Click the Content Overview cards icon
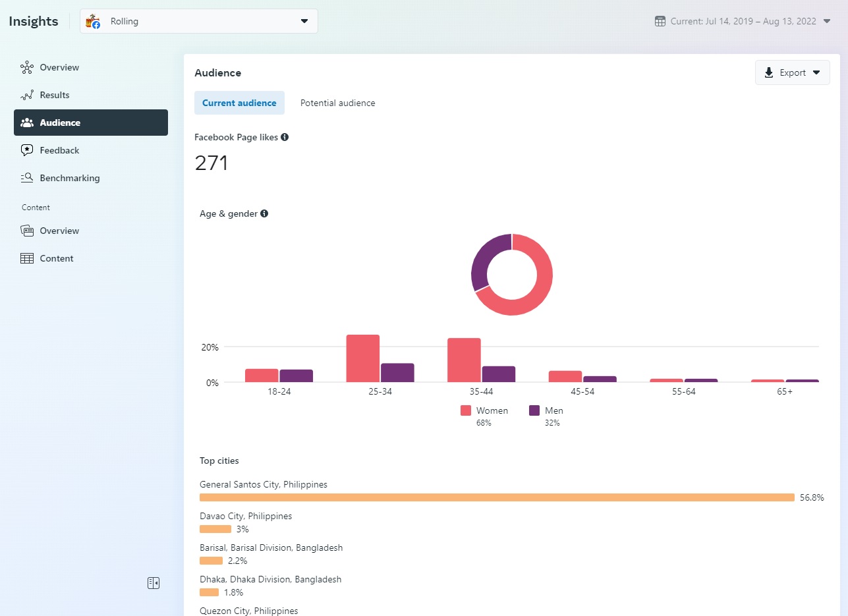Viewport: 848px width, 616px height. tap(27, 231)
